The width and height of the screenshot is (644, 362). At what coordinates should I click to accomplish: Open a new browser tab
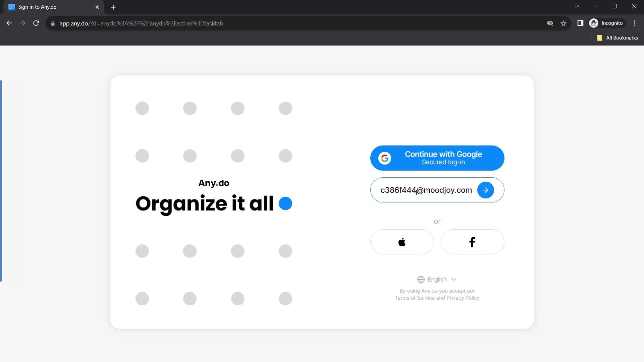click(x=113, y=7)
